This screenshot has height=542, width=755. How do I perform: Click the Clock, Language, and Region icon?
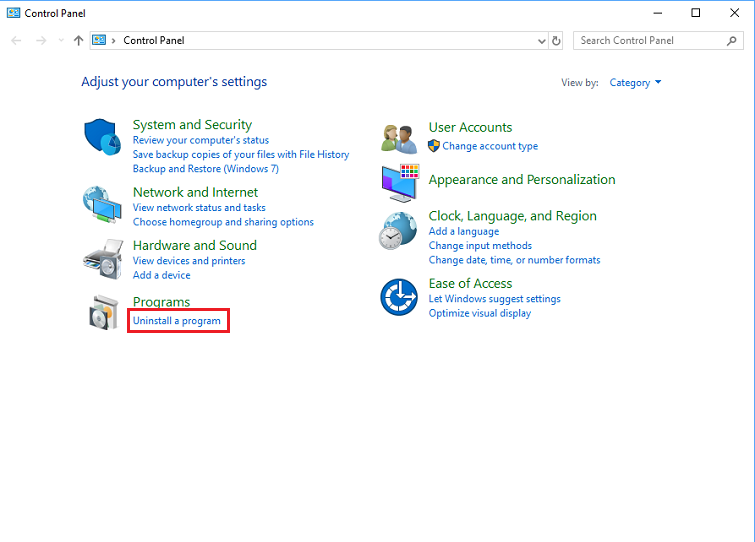(x=398, y=231)
